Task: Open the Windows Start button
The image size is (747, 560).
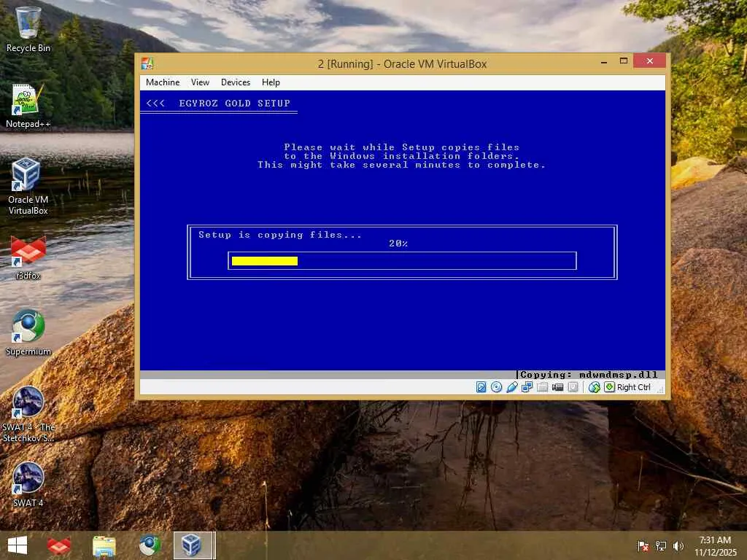Action: 18,545
